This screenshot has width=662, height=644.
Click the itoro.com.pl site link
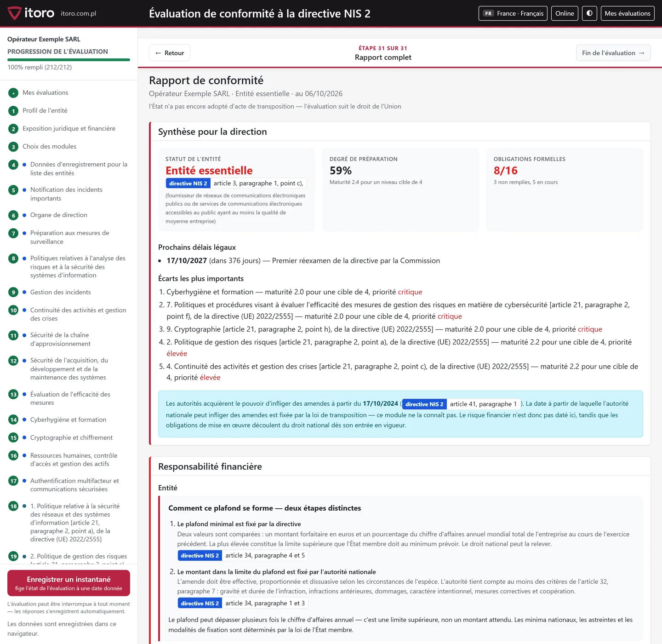tap(79, 13)
